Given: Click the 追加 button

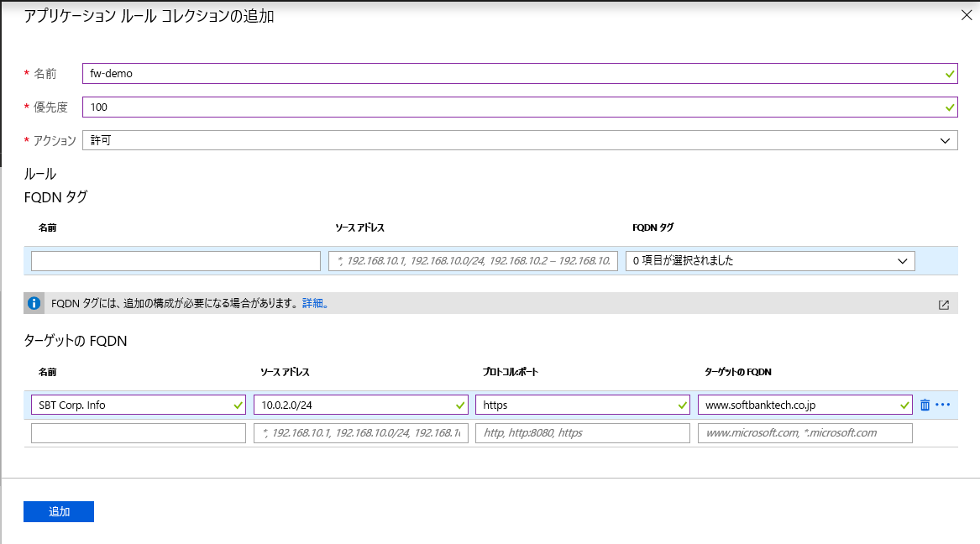Looking at the screenshot, I should 59,512.
